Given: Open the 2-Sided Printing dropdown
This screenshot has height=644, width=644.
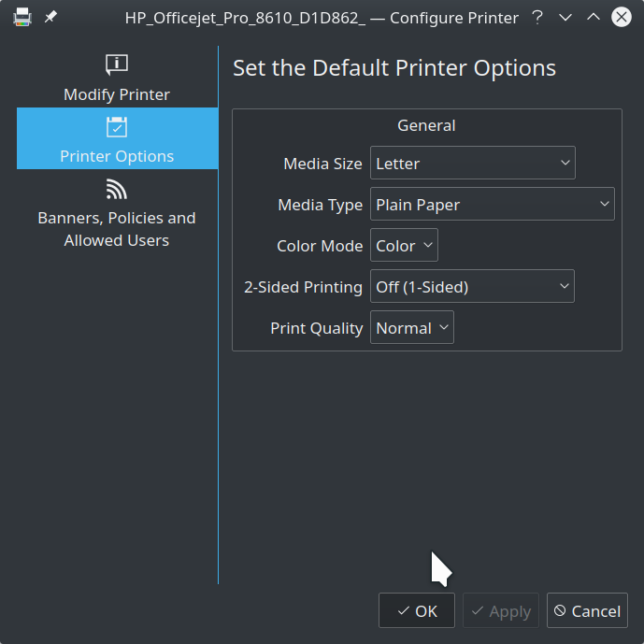Looking at the screenshot, I should 472,286.
